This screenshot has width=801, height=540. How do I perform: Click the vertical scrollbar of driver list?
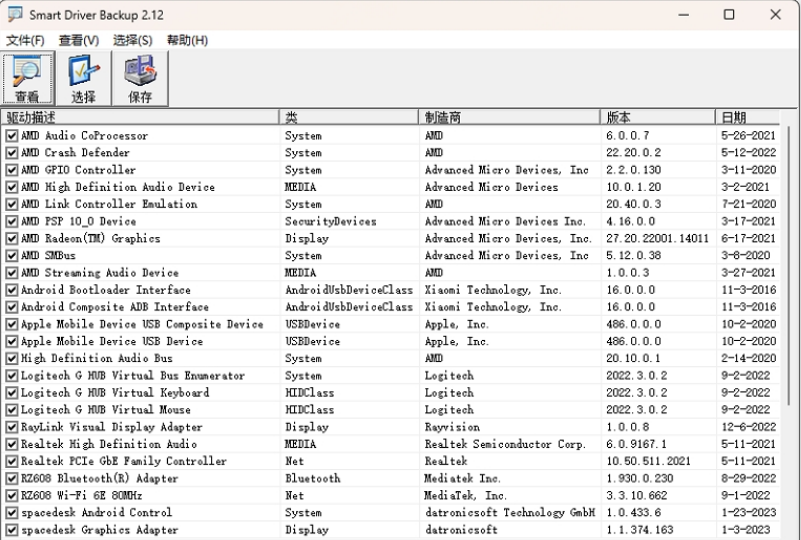[789, 266]
